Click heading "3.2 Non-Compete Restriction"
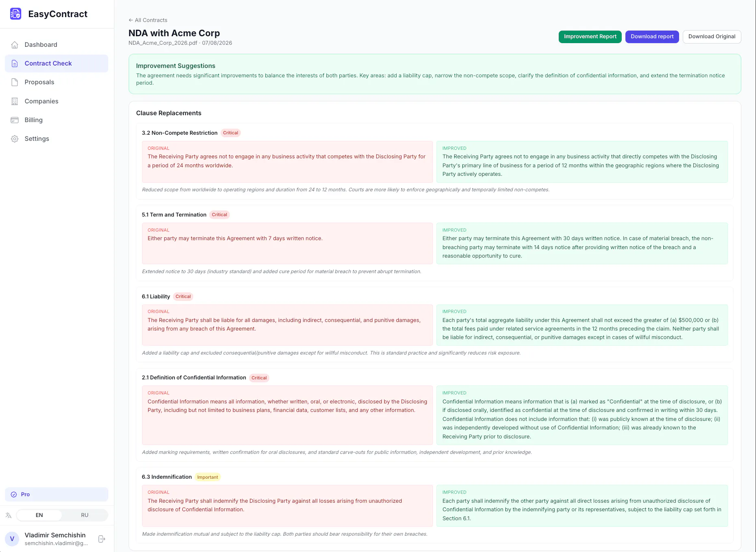Screen dimensions: 756x552 179,133
